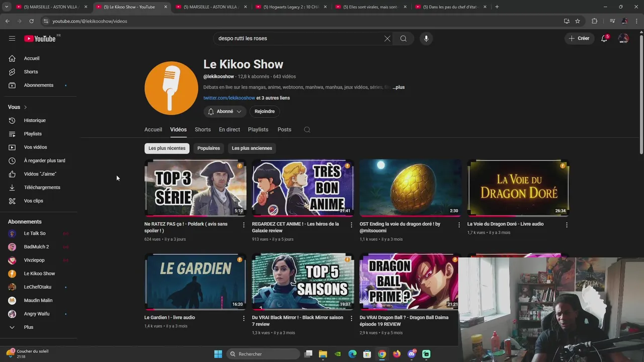This screenshot has width=644, height=362.
Task: Open the notifications bell
Action: (604, 38)
